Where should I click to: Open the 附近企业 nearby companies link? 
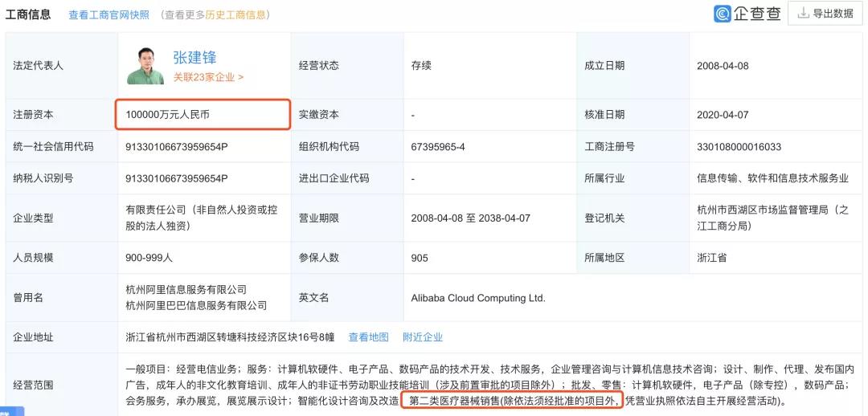[x=423, y=336]
